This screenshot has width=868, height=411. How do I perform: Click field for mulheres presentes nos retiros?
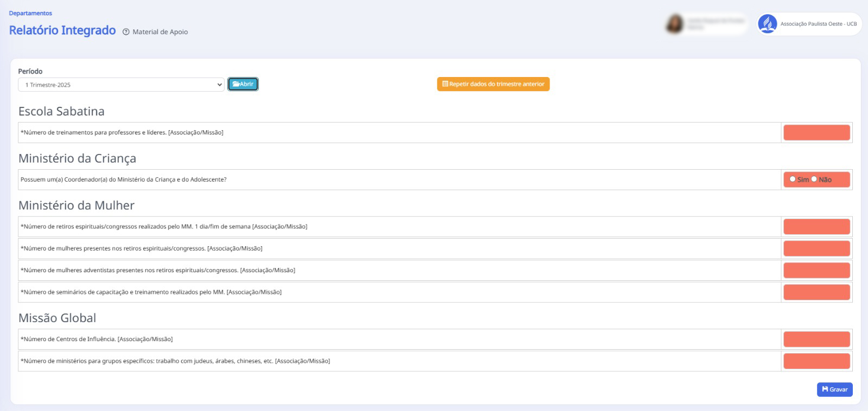click(x=816, y=248)
